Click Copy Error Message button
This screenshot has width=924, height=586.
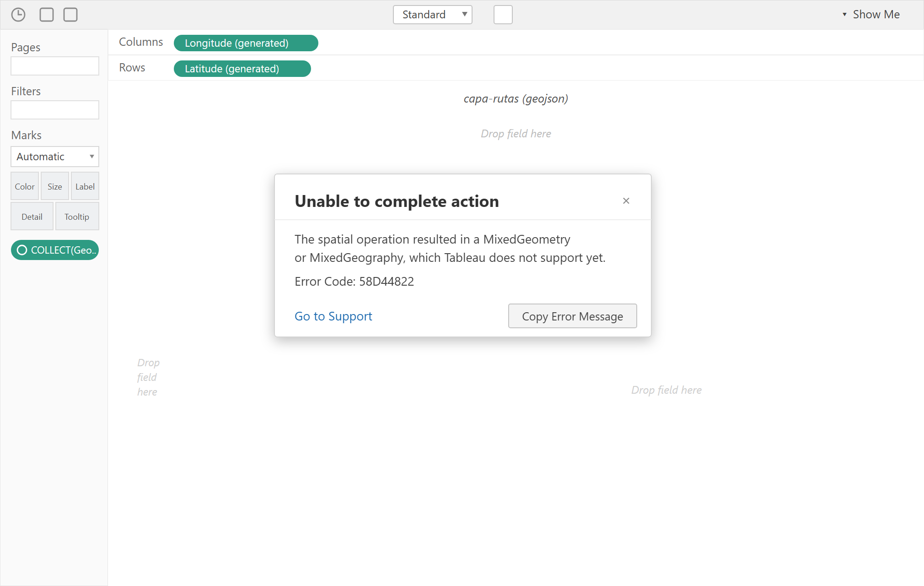coord(573,316)
